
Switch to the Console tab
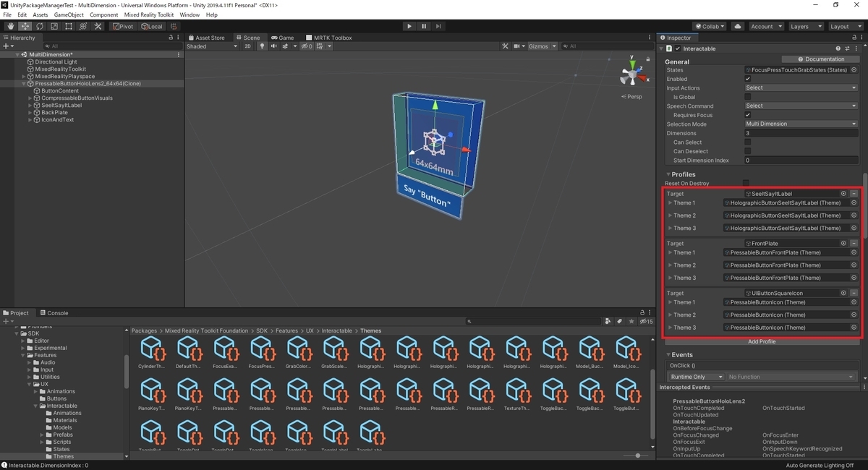tap(54, 313)
